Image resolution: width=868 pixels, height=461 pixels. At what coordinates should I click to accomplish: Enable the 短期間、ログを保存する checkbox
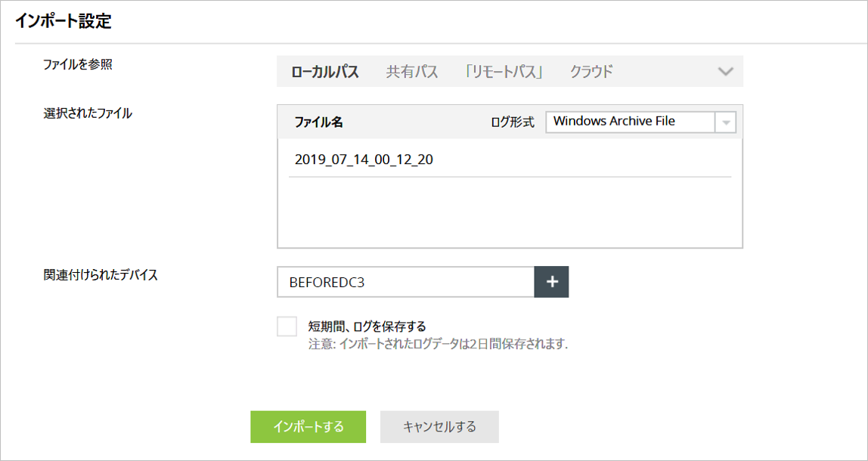[287, 326]
